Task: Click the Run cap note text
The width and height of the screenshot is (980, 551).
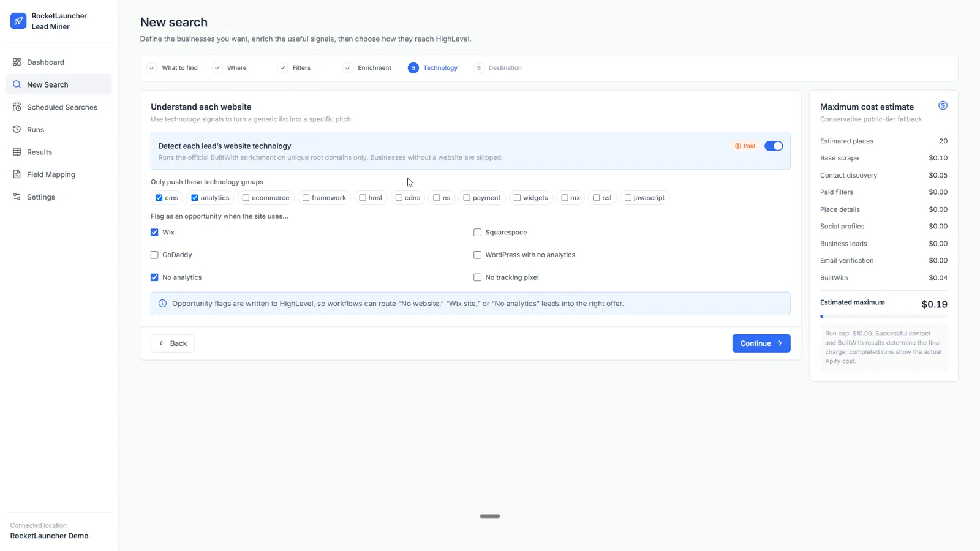Action: 884,347
